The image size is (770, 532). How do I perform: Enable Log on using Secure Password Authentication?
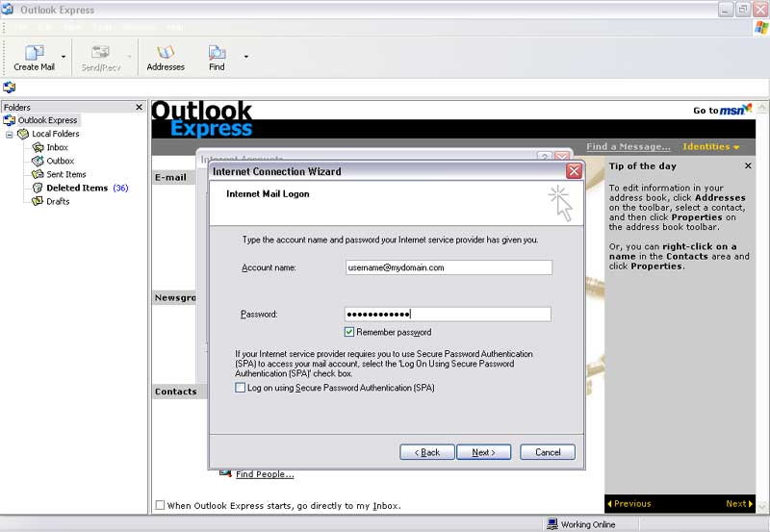[240, 388]
